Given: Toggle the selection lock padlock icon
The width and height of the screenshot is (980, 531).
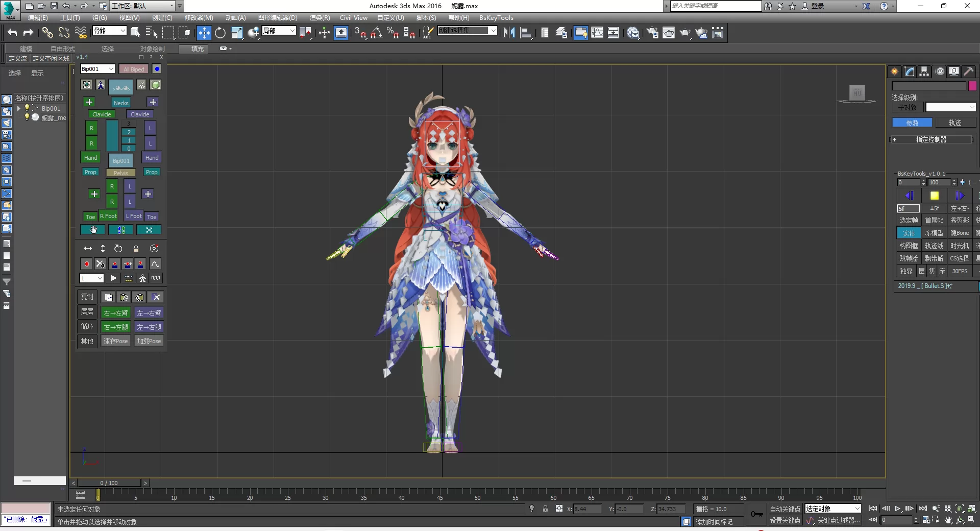Looking at the screenshot, I should pyautogui.click(x=545, y=509).
